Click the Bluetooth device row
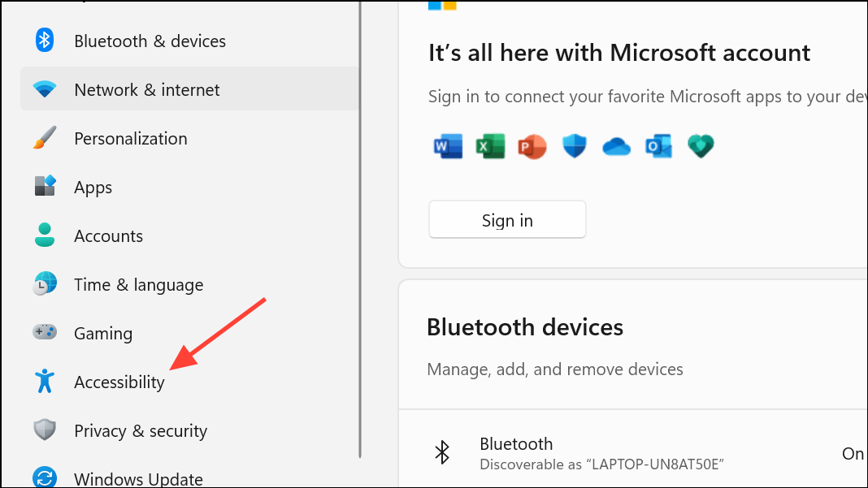The width and height of the screenshot is (868, 488). click(x=634, y=453)
